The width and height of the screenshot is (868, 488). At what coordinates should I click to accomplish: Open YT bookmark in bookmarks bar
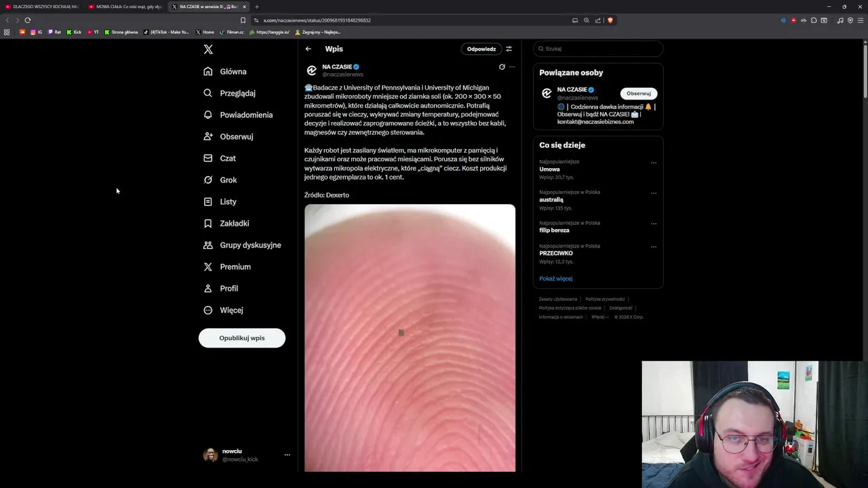tap(93, 32)
